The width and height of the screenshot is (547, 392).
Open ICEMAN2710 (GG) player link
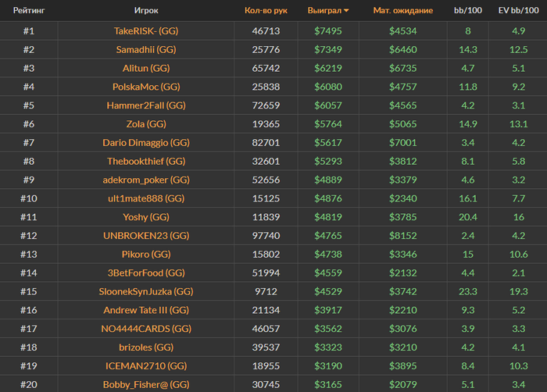pyautogui.click(x=146, y=365)
